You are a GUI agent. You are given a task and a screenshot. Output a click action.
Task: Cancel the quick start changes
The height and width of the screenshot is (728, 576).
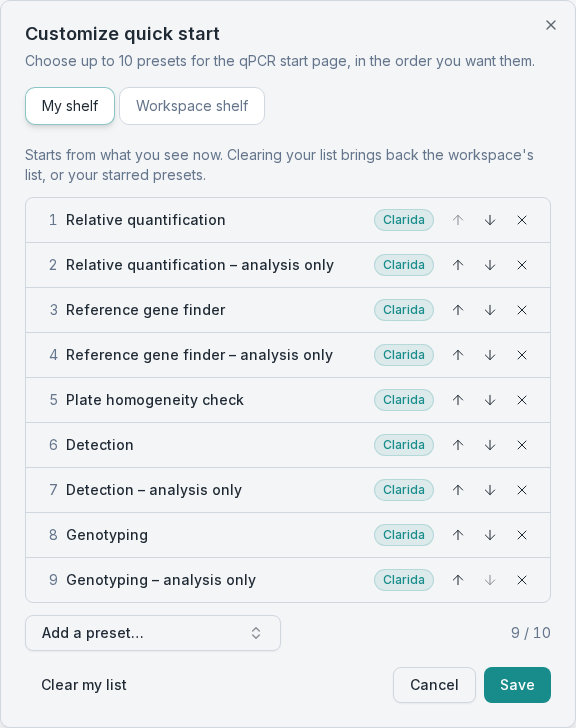[434, 685]
